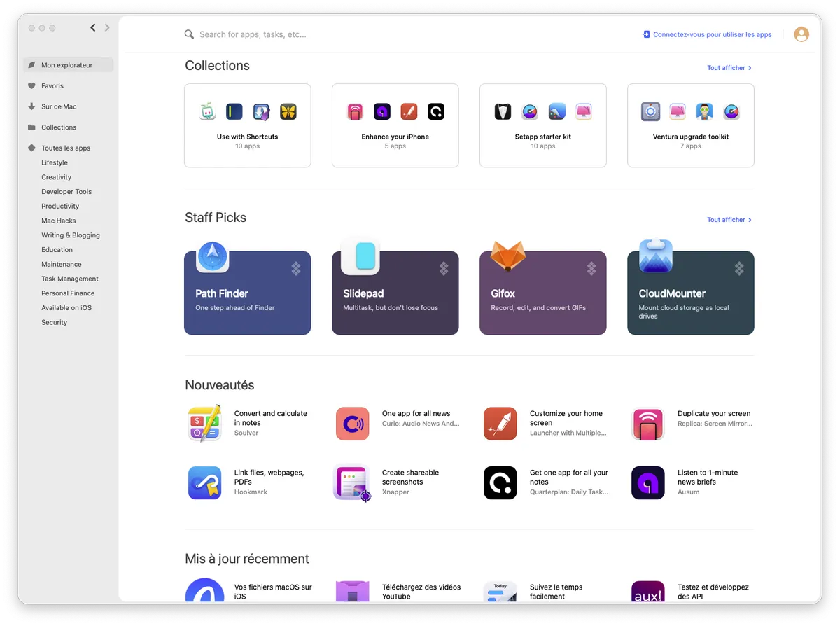Open the Ausum news briefs icon
The height and width of the screenshot is (626, 840).
pyautogui.click(x=647, y=482)
